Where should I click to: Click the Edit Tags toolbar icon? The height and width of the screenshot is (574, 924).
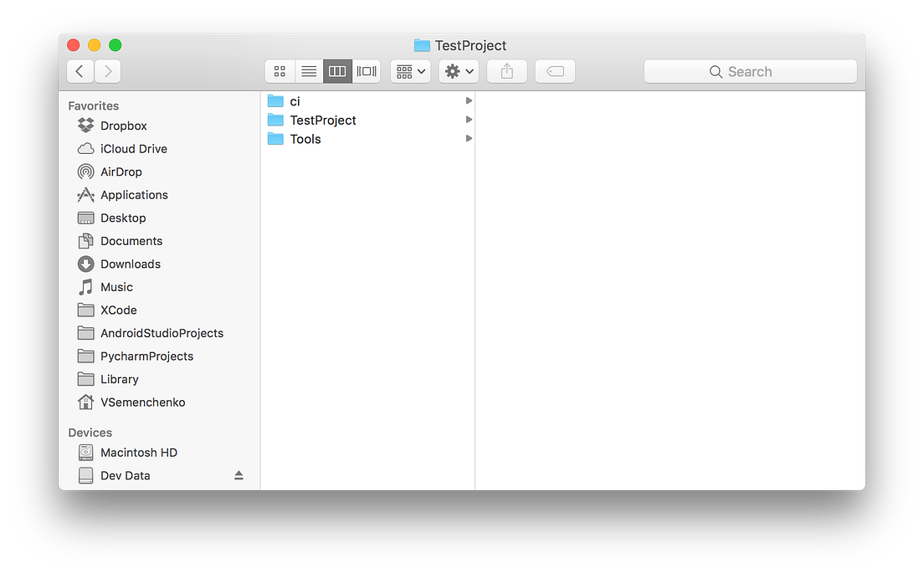[555, 71]
